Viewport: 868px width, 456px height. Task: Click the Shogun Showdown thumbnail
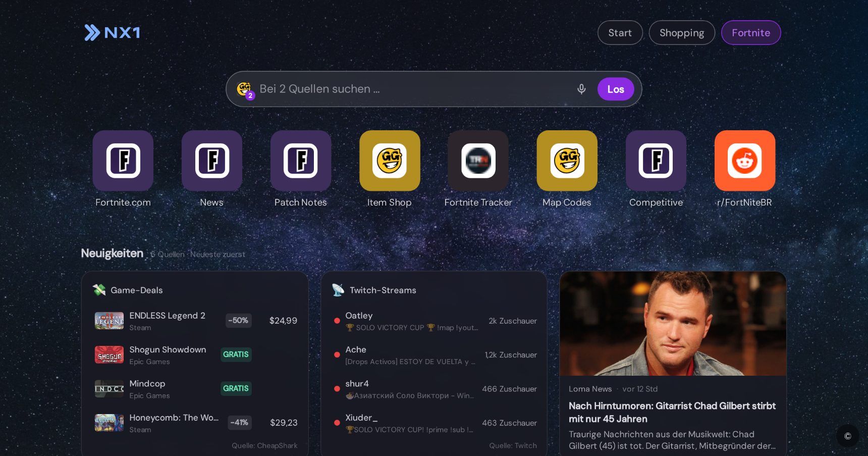[x=109, y=354]
